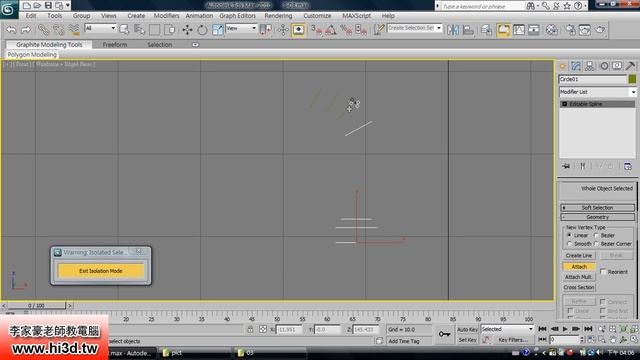640x360 pixels.
Task: Open the Utilities hammer panel tab
Action: [x=630, y=66]
